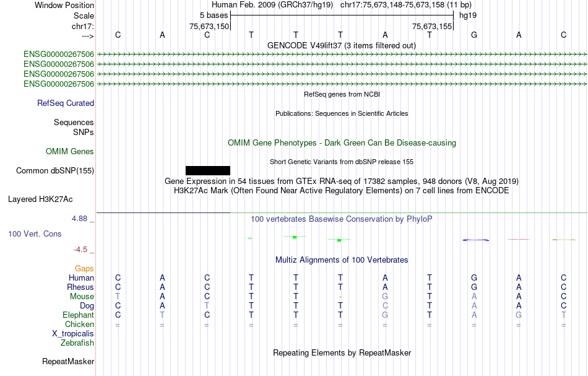Click Short Genetic Variants from dbSNP title
588x376 pixels.
(342, 162)
